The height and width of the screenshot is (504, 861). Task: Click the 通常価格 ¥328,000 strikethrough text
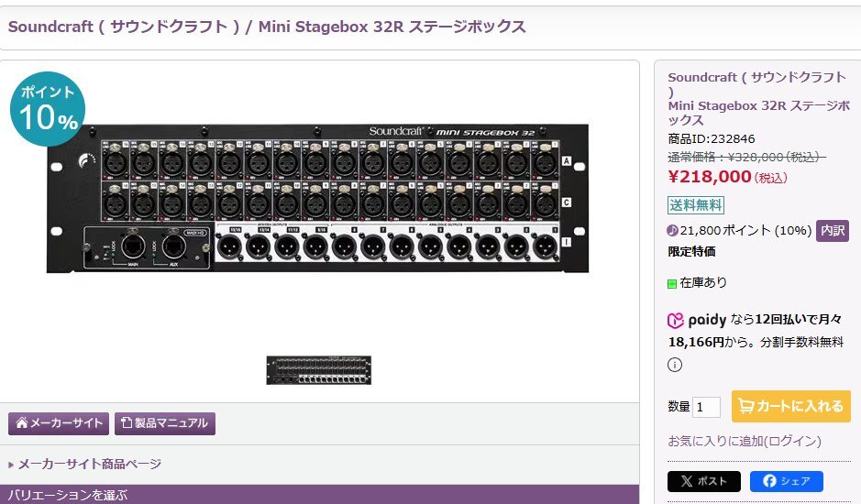coord(746,158)
